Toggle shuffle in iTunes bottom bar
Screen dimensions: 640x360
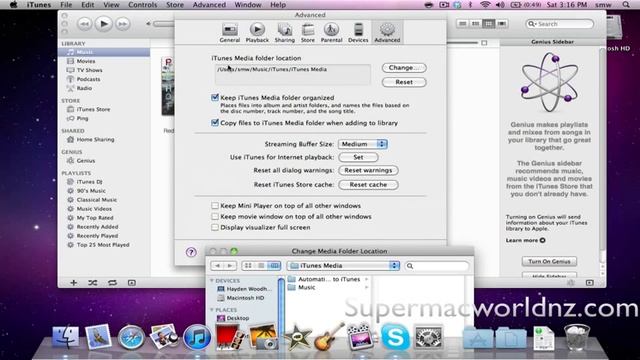point(93,282)
